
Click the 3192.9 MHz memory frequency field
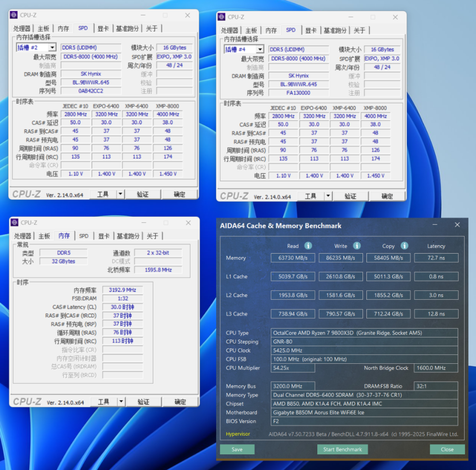point(122,290)
